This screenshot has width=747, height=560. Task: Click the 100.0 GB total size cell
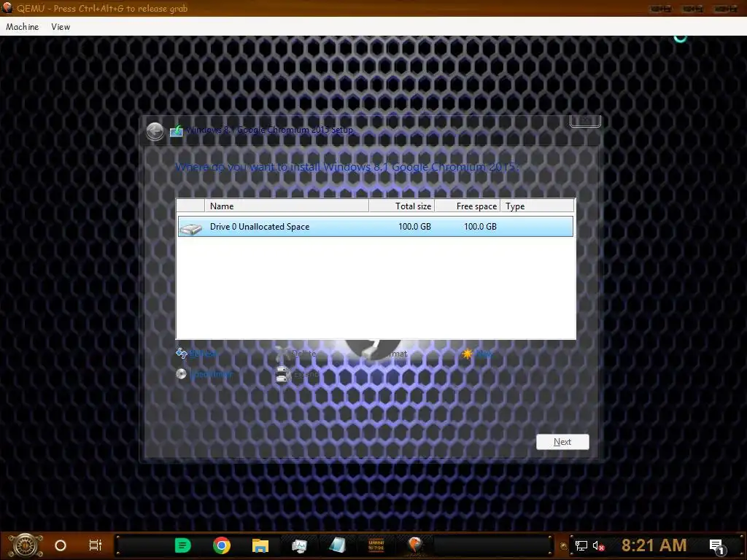[x=414, y=227]
